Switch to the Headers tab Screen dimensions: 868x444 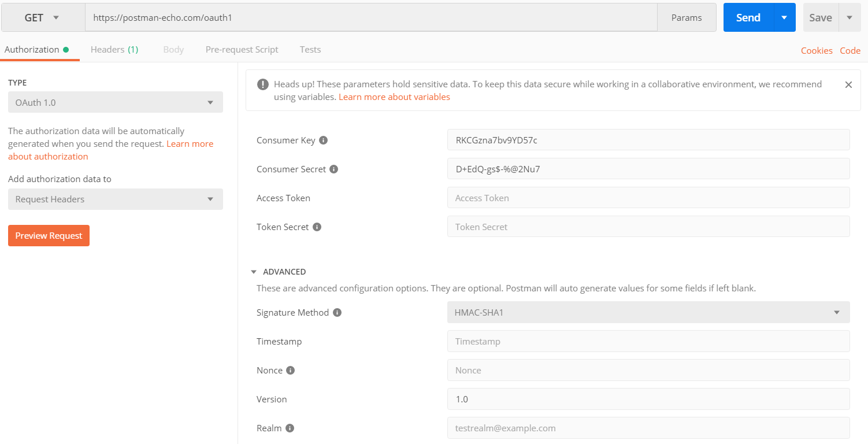114,49
